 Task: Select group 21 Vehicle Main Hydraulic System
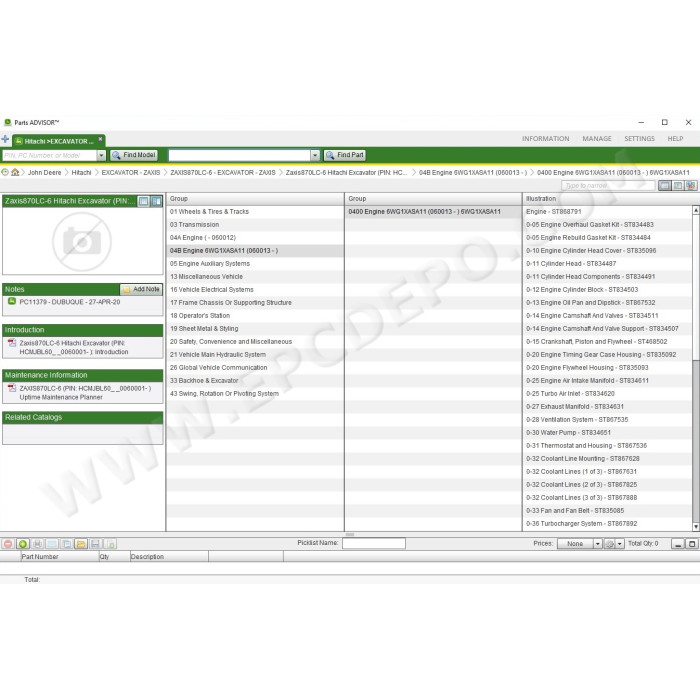(x=255, y=354)
